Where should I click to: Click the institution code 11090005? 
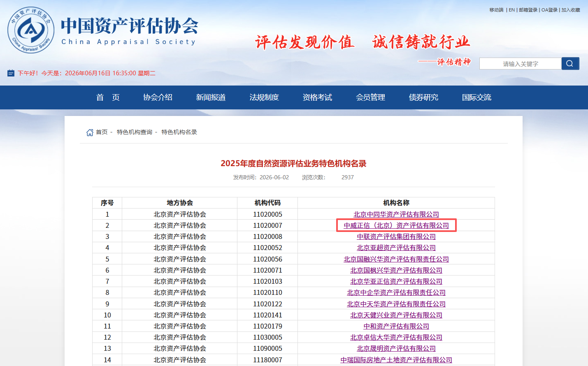[x=267, y=348]
